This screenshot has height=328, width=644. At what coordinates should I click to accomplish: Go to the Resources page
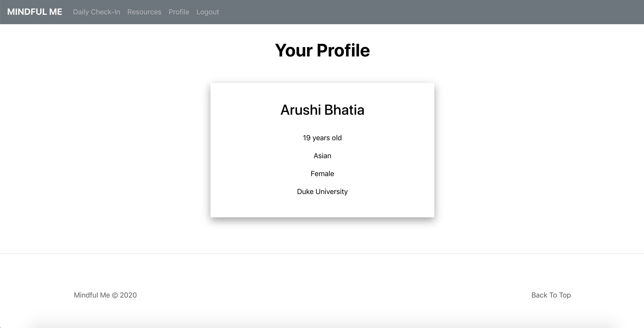click(x=144, y=12)
